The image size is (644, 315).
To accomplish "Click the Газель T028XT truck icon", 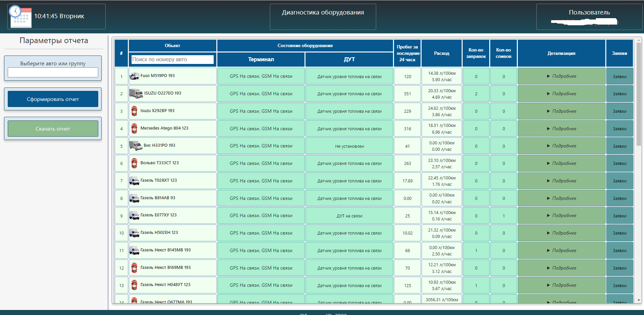I will click(x=134, y=181).
